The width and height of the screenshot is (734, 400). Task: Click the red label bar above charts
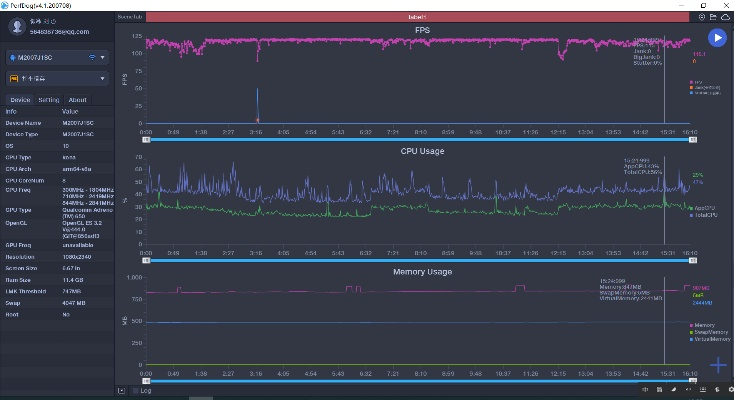click(418, 17)
